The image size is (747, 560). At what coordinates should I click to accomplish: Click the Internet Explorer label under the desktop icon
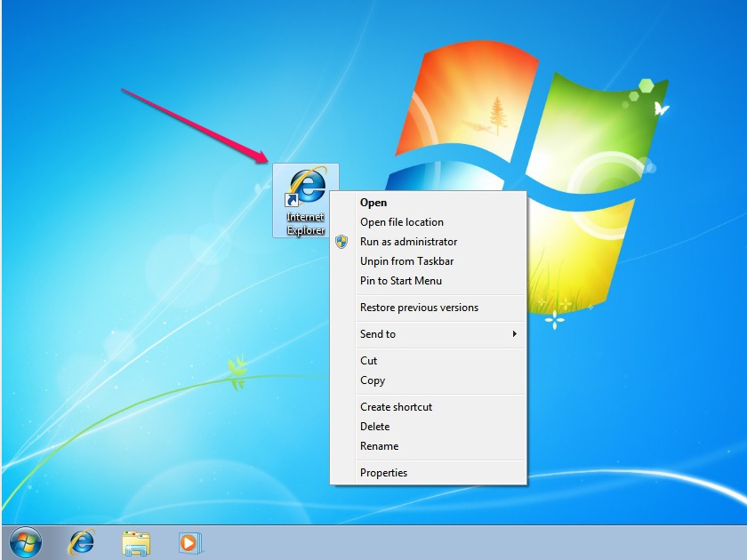305,223
